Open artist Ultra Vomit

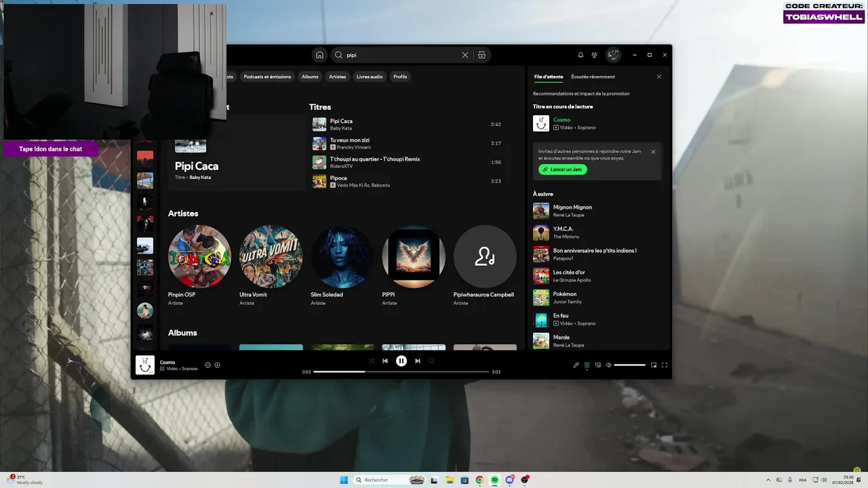coord(271,265)
